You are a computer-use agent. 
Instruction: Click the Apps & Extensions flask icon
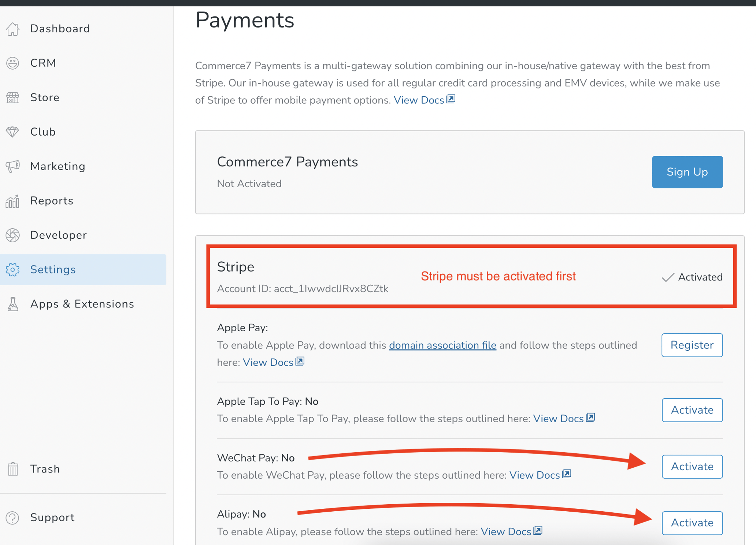(x=13, y=304)
